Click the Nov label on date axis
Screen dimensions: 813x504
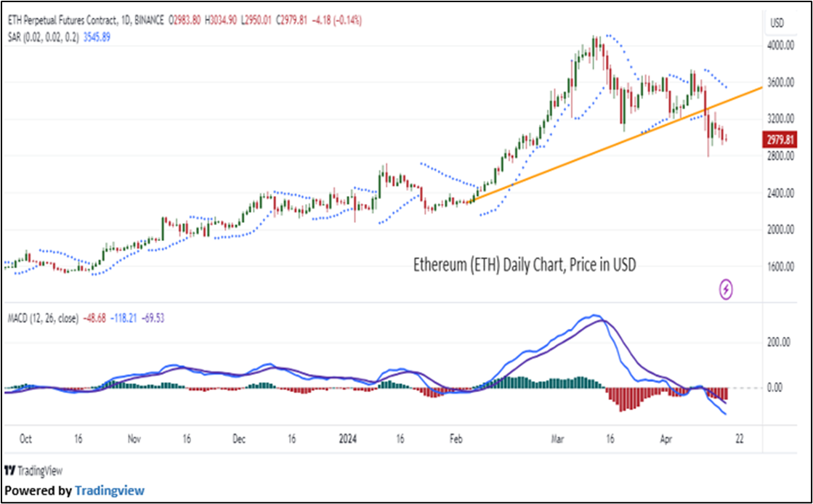tap(134, 439)
